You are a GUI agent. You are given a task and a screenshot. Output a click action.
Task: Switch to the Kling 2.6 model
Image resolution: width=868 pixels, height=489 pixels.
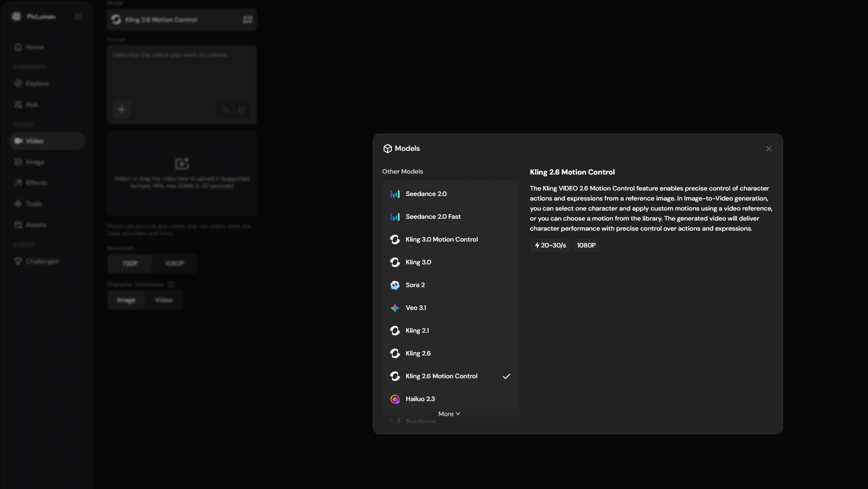pyautogui.click(x=450, y=354)
